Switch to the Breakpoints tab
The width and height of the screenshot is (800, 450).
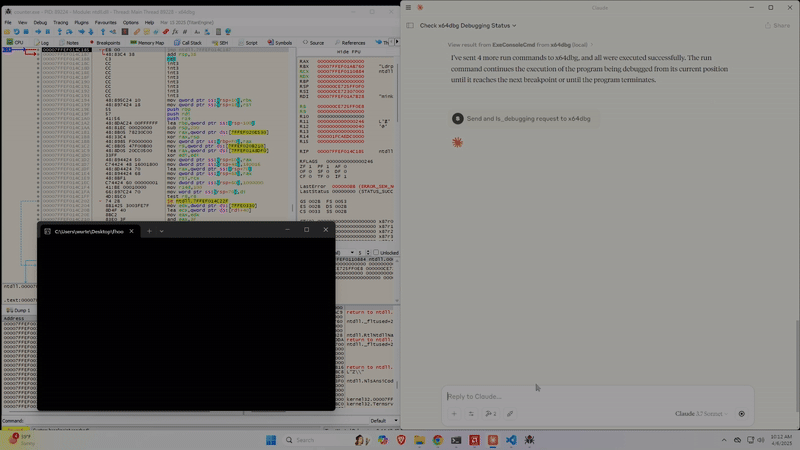point(105,43)
